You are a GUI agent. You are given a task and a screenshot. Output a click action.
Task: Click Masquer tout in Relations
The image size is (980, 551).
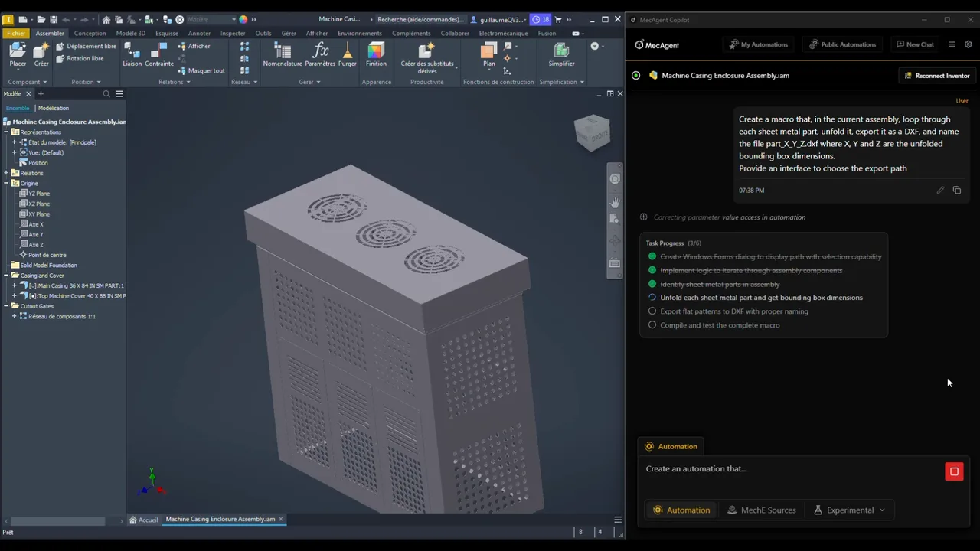click(201, 70)
